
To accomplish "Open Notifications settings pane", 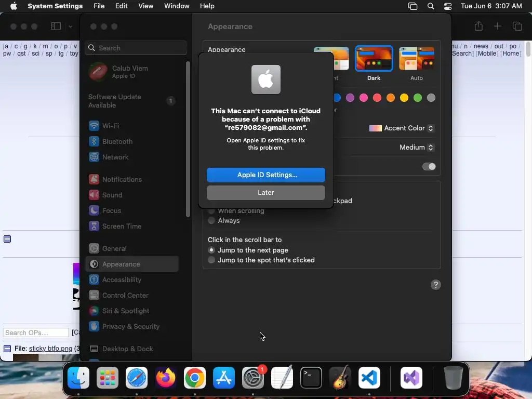I will click(x=132, y=179).
